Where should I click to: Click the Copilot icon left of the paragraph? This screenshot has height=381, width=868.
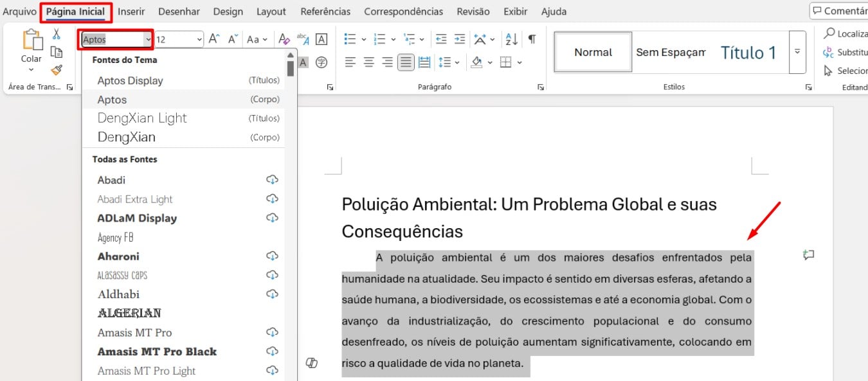[x=312, y=363]
